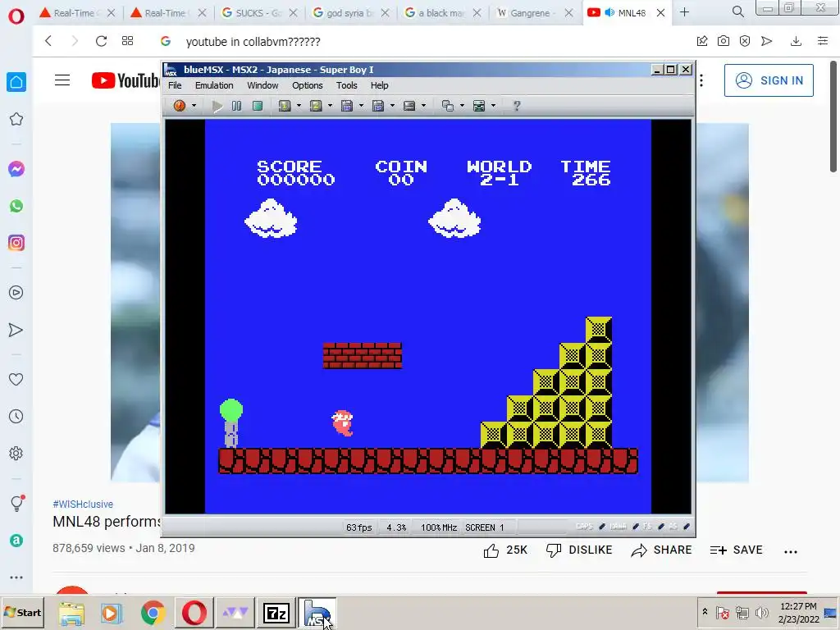Open Instagram in Opera sidebar
Viewport: 840px width, 630px height.
[x=16, y=243]
